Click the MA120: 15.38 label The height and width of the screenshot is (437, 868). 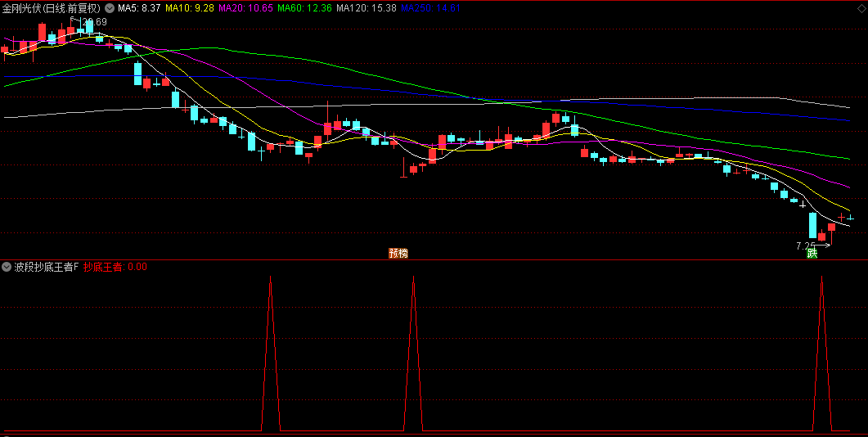click(x=367, y=8)
